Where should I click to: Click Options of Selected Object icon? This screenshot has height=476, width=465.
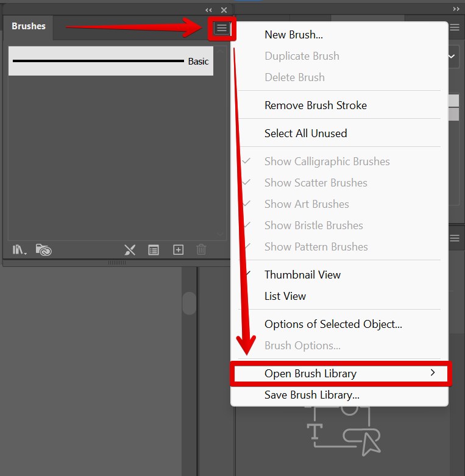(154, 250)
